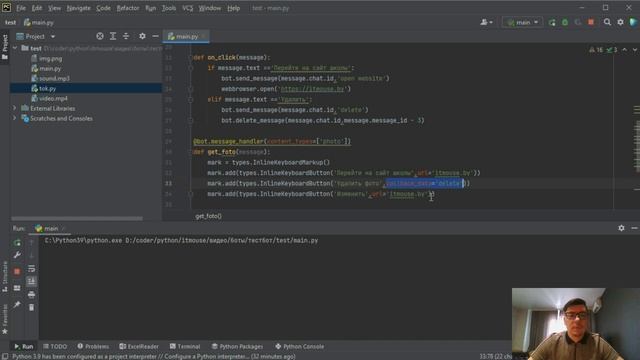Open the Window menu
The image size is (640, 360).
click(209, 8)
